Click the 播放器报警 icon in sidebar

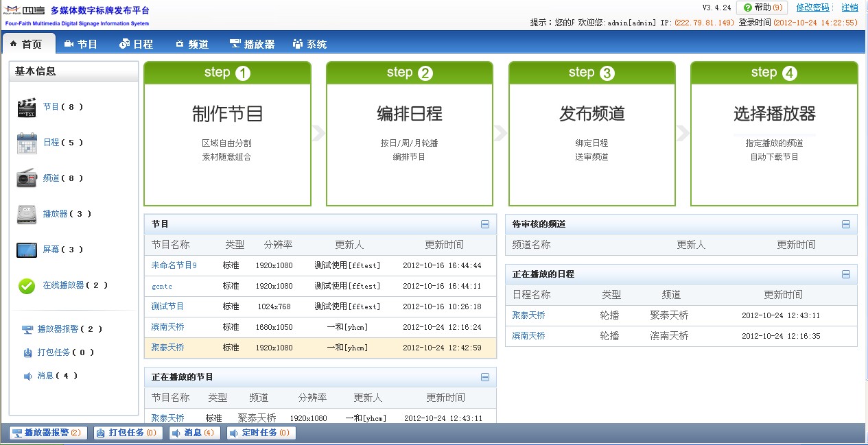27,330
